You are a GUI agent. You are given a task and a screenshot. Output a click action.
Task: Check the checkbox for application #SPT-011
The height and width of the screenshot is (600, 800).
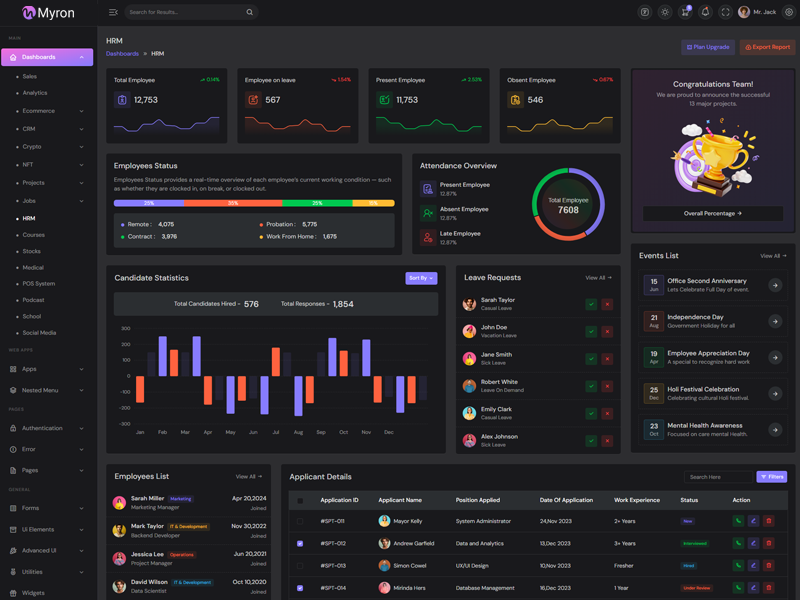(x=300, y=521)
